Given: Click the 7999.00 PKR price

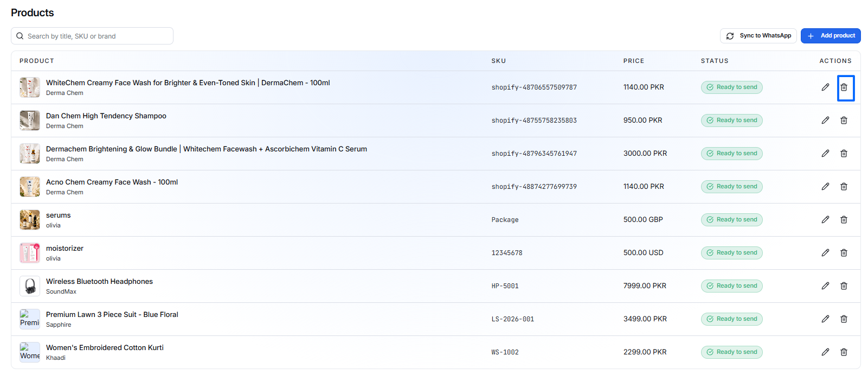Looking at the screenshot, I should click(645, 286).
